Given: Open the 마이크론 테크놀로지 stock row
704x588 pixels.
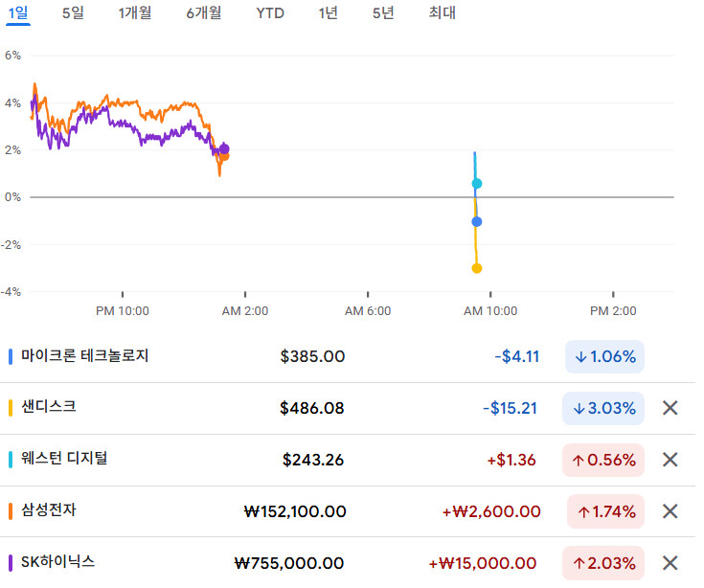Looking at the screenshot, I should 85,356.
